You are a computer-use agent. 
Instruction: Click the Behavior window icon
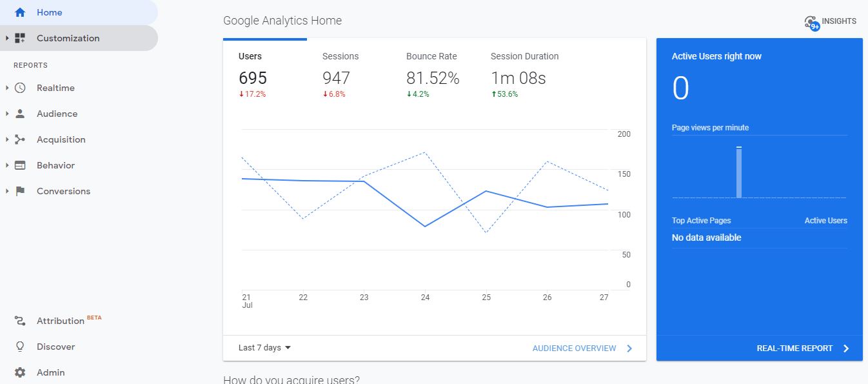tap(20, 165)
